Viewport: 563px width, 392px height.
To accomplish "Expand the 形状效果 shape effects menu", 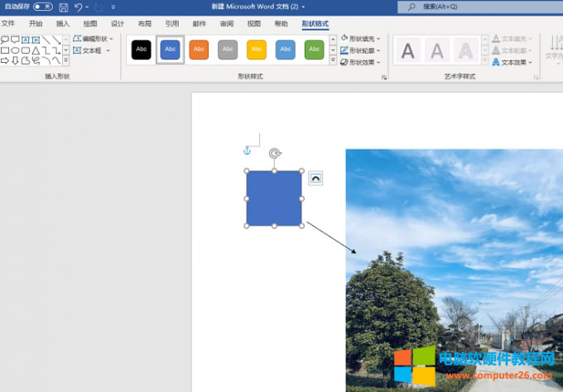I will point(361,62).
